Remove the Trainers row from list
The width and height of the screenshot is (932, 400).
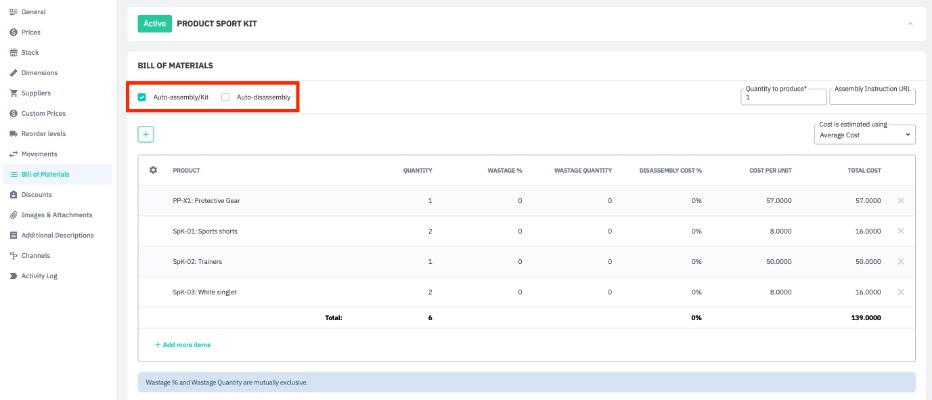900,261
